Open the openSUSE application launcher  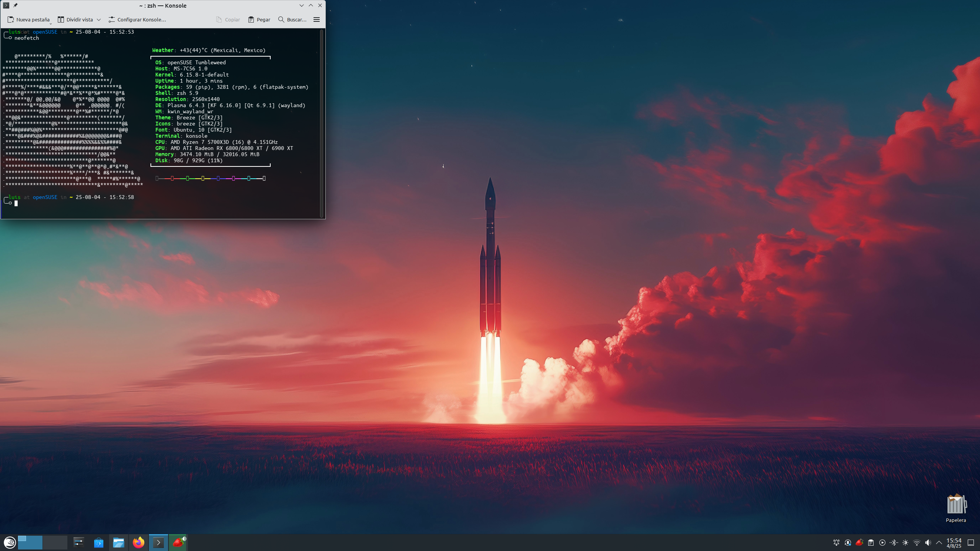10,542
